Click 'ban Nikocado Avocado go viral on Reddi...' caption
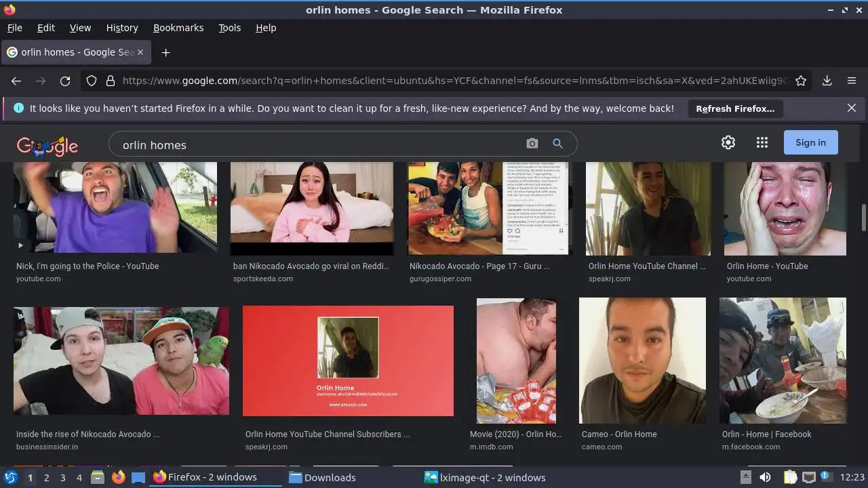Viewport: 868px width, 488px height. (311, 266)
